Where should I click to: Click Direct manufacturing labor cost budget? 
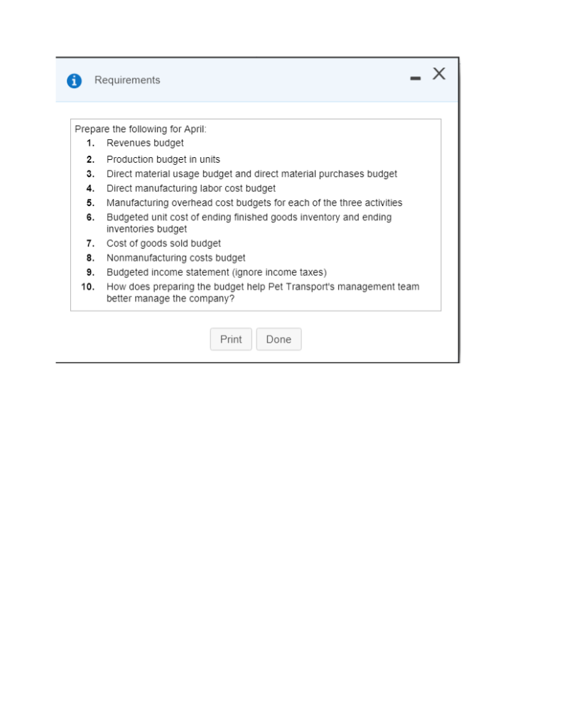pyautogui.click(x=191, y=188)
